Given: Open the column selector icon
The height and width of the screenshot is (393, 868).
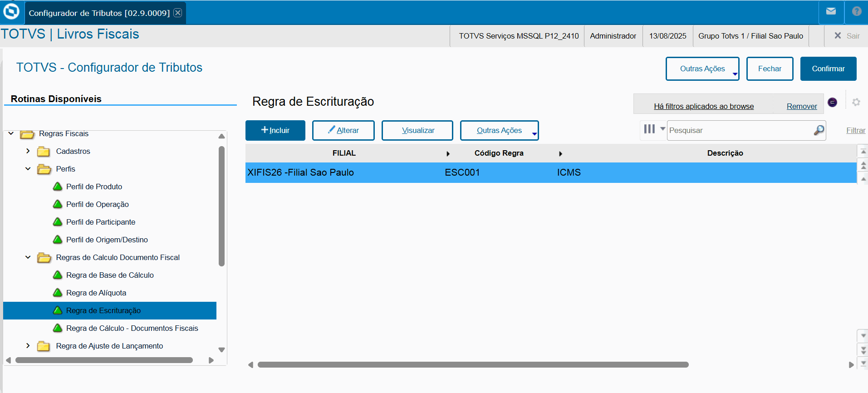Looking at the screenshot, I should pyautogui.click(x=649, y=129).
